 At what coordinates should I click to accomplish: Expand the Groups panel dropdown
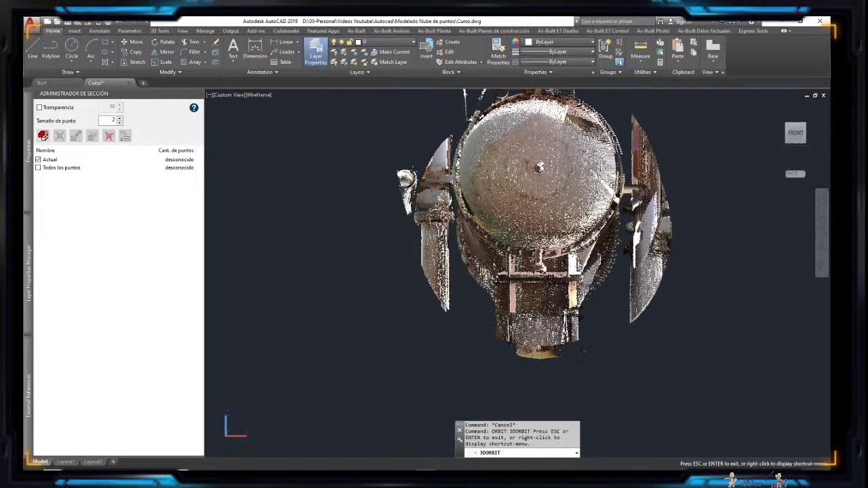[x=610, y=72]
